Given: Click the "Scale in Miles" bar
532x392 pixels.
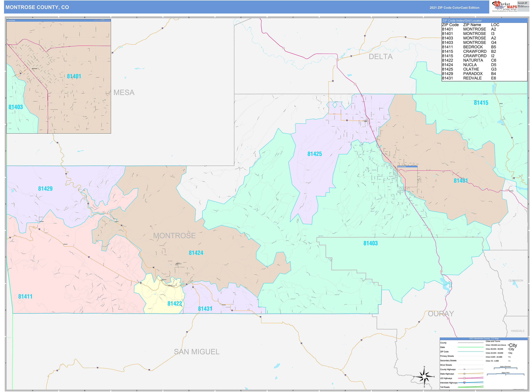Looking at the screenshot, I should coord(505,374).
